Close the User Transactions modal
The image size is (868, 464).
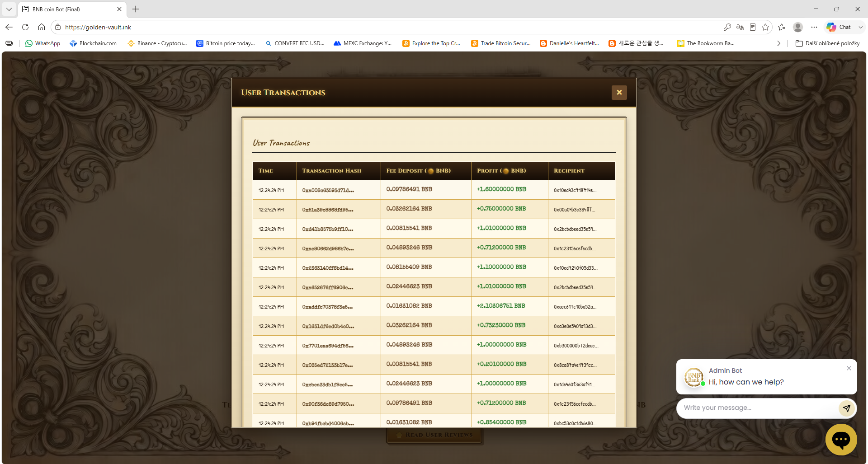point(619,92)
